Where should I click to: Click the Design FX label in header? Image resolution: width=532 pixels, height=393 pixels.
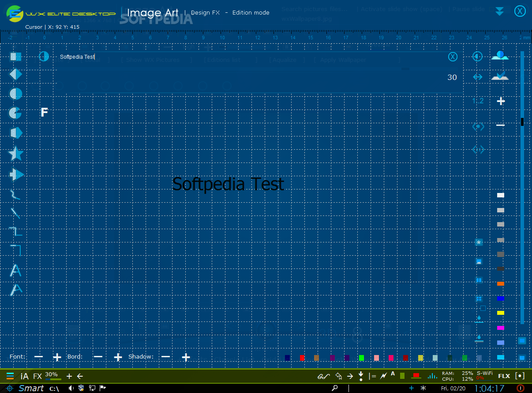click(x=206, y=12)
